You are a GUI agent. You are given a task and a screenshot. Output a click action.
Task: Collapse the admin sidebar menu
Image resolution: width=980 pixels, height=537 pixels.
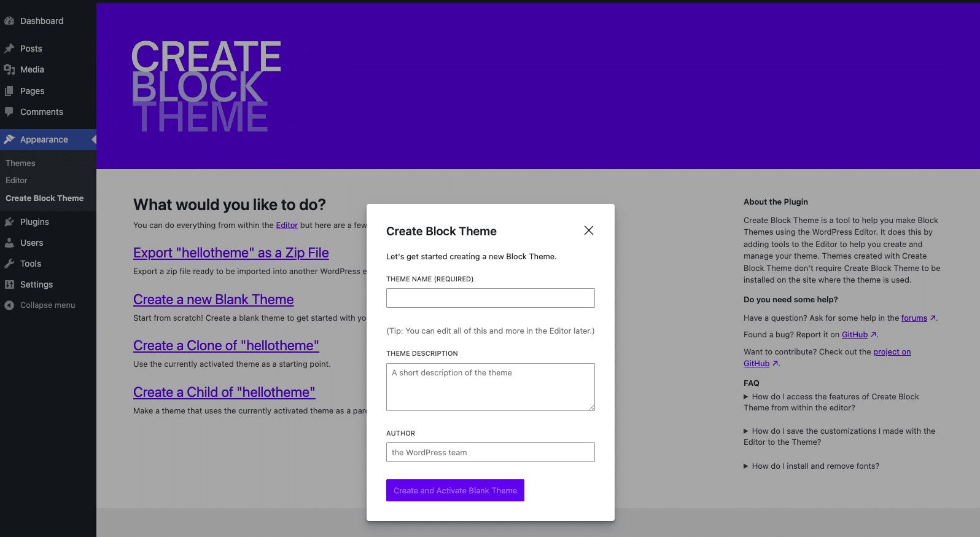(x=48, y=305)
